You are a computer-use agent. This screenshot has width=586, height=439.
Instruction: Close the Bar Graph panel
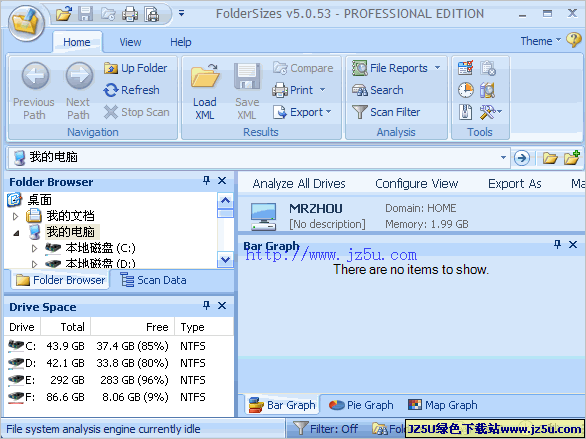pyautogui.click(x=573, y=244)
